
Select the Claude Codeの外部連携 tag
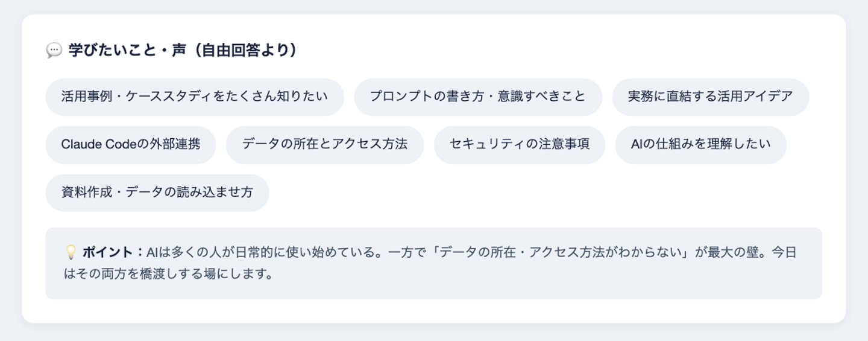[x=130, y=144]
